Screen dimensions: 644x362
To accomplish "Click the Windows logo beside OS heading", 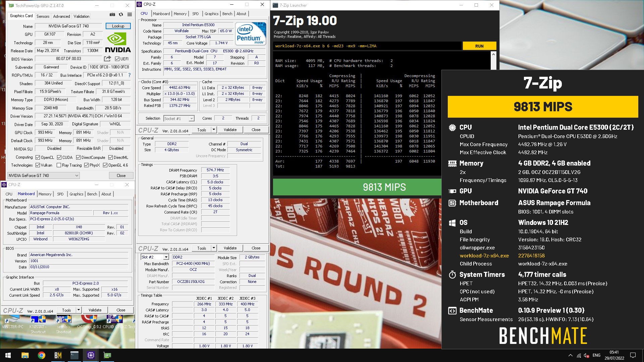I will click(x=452, y=223).
